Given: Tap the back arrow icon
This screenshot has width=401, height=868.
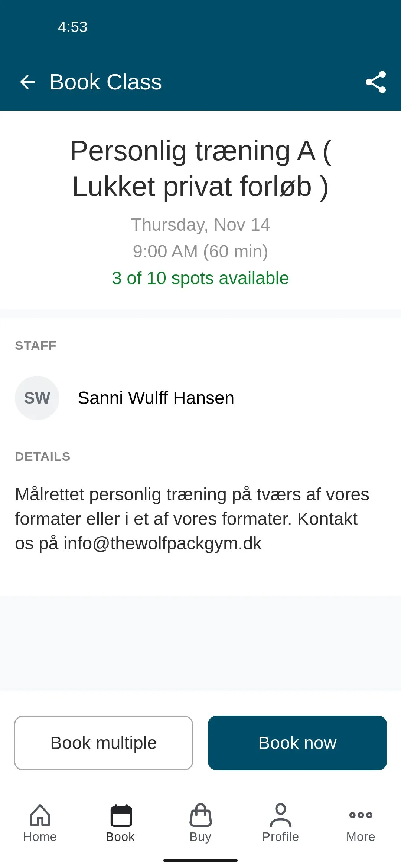Looking at the screenshot, I should coord(27,82).
